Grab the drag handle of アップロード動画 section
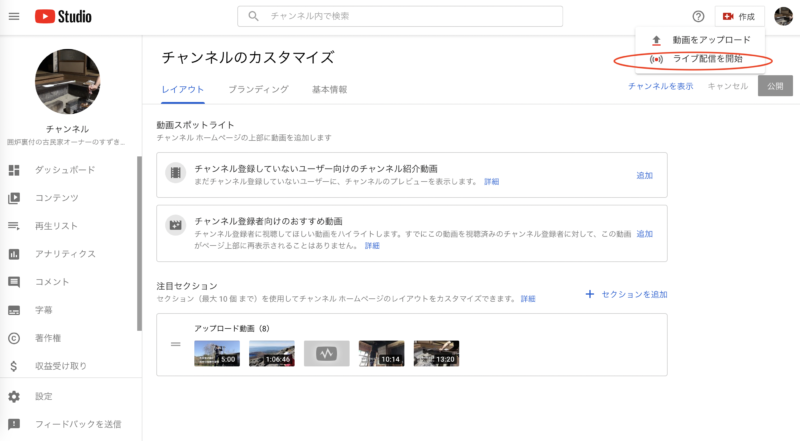The image size is (800, 441). click(x=176, y=345)
